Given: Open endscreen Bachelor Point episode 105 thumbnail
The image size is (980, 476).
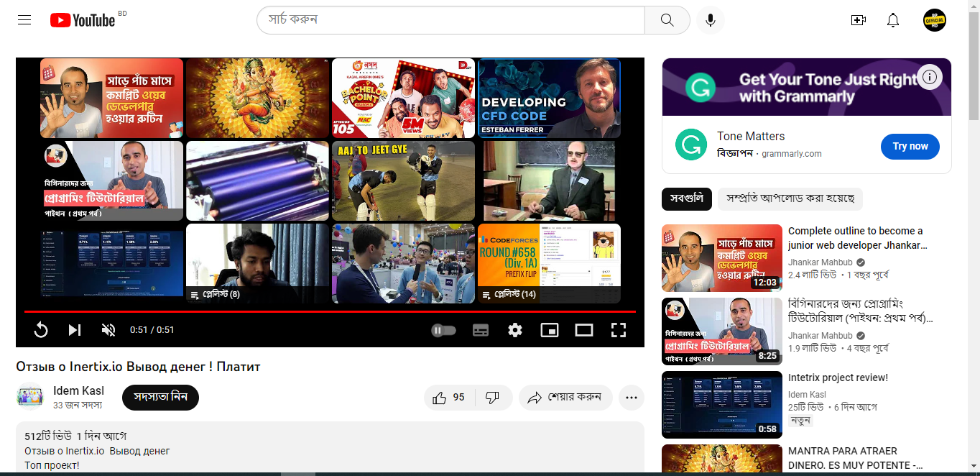Looking at the screenshot, I should [x=403, y=98].
